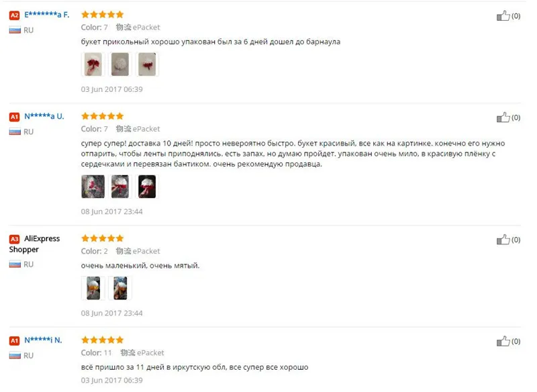The image size is (537, 392).
Task: Click the A1 badge beside N*****a U.
Action: pos(14,117)
